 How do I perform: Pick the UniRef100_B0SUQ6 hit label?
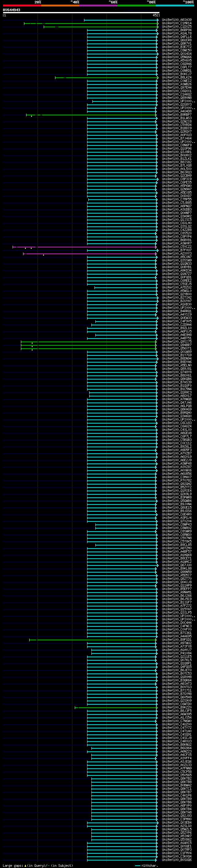coord(176,860)
